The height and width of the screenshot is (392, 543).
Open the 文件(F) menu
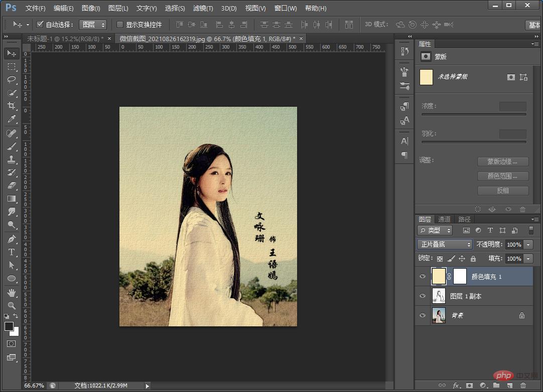35,8
